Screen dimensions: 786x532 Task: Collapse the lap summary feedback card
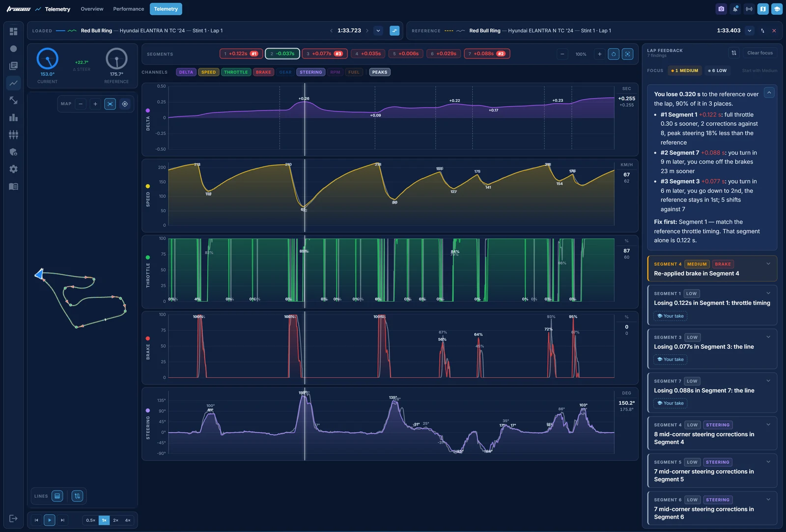tap(769, 92)
